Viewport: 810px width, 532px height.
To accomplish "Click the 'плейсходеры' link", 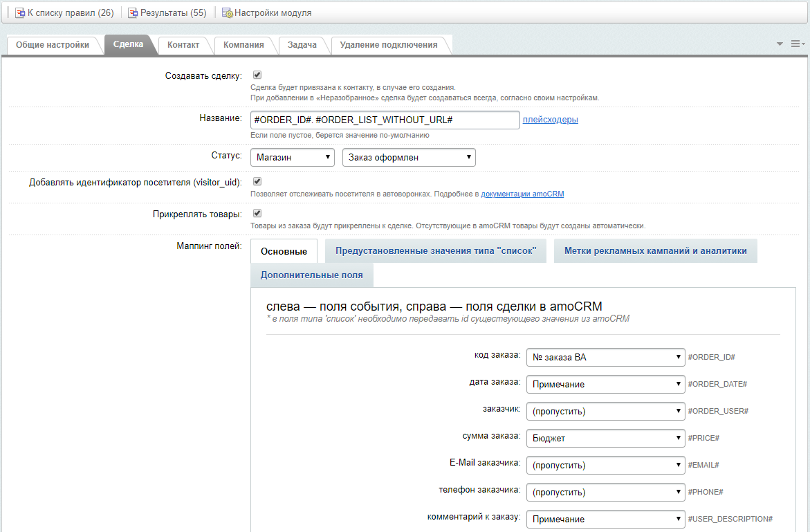I will 549,119.
